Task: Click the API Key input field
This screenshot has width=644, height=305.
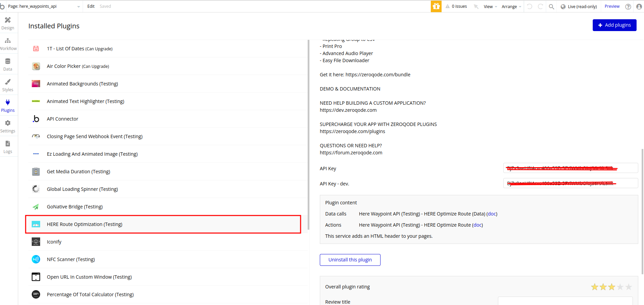Action: [570, 168]
